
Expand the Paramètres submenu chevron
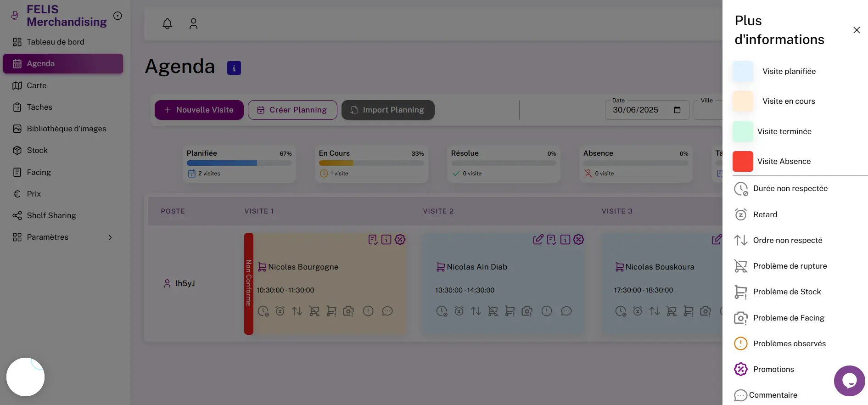(110, 237)
